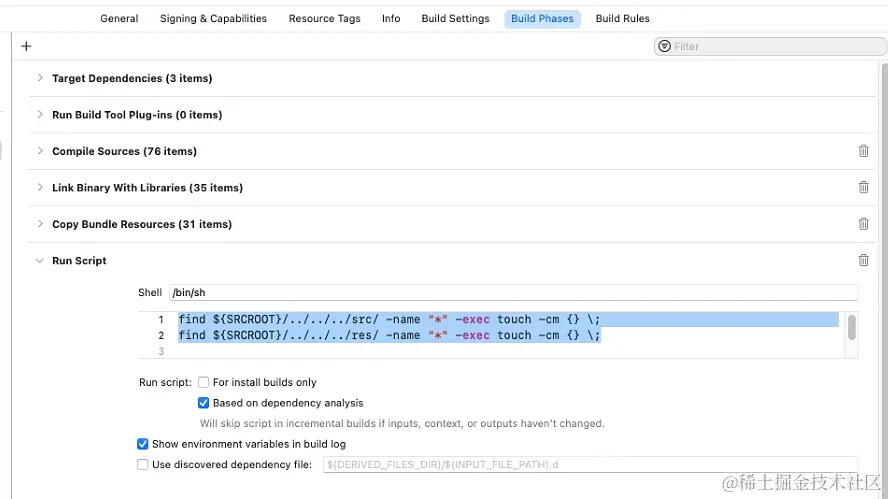Image resolution: width=888 pixels, height=499 pixels.
Task: Click the Run Build Tool Plug-ins (0 items) title
Action: [137, 114]
